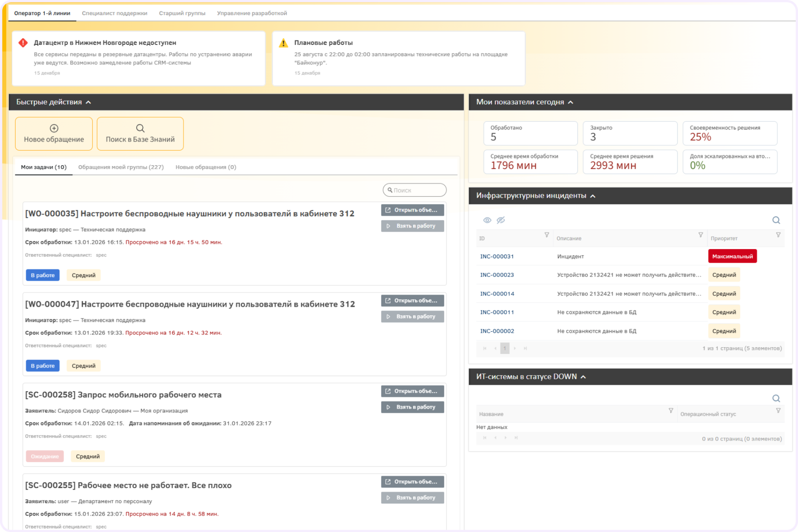Toggle the crossed-out eye icon in incidents
This screenshot has height=532, width=798.
click(x=501, y=220)
